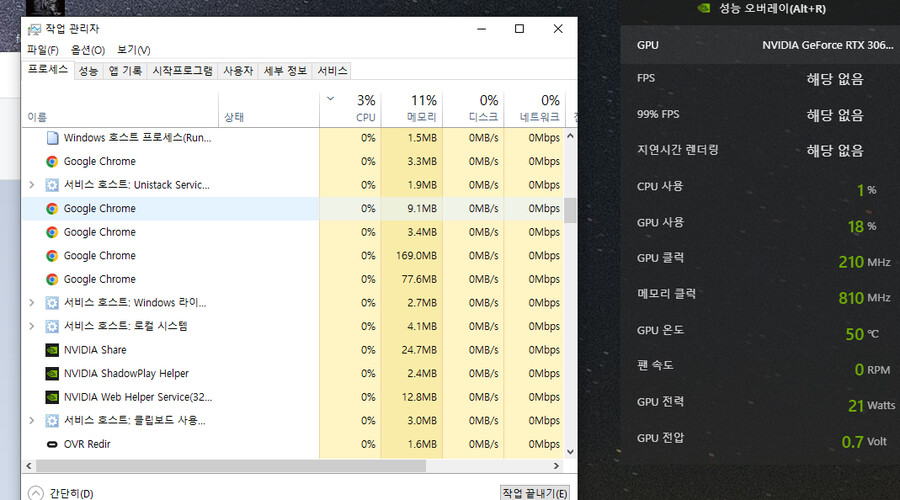
Task: Click the 작업 관리자 title bar icon
Action: pos(34,29)
